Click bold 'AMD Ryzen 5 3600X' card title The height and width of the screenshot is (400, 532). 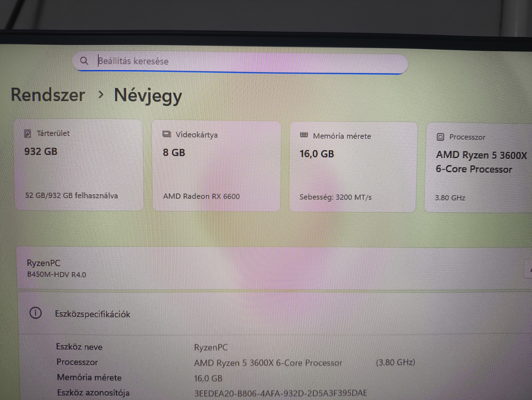tap(481, 155)
